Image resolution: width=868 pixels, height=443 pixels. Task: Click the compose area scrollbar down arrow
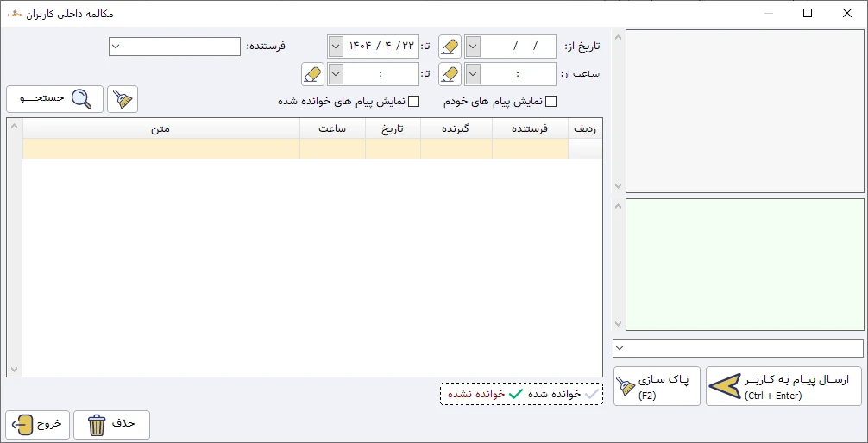(619, 324)
